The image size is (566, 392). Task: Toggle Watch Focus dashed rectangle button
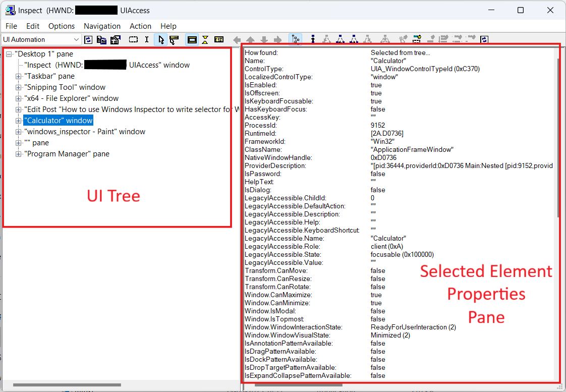click(133, 39)
